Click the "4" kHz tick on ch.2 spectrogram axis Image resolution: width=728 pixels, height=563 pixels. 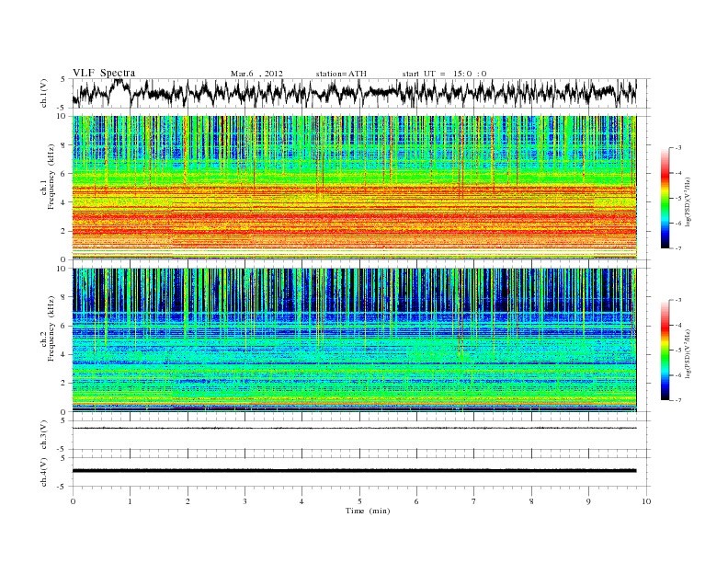(64, 355)
